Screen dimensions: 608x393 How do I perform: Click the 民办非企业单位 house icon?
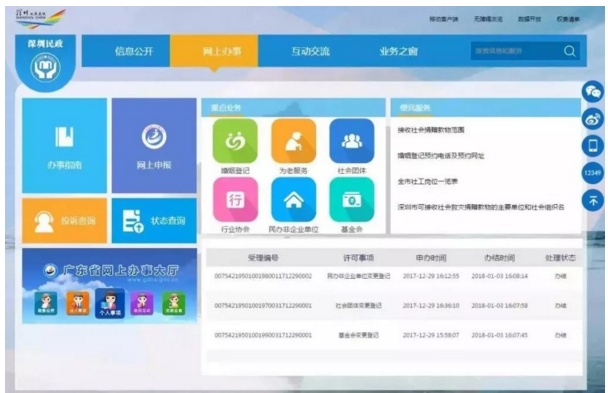(x=294, y=200)
